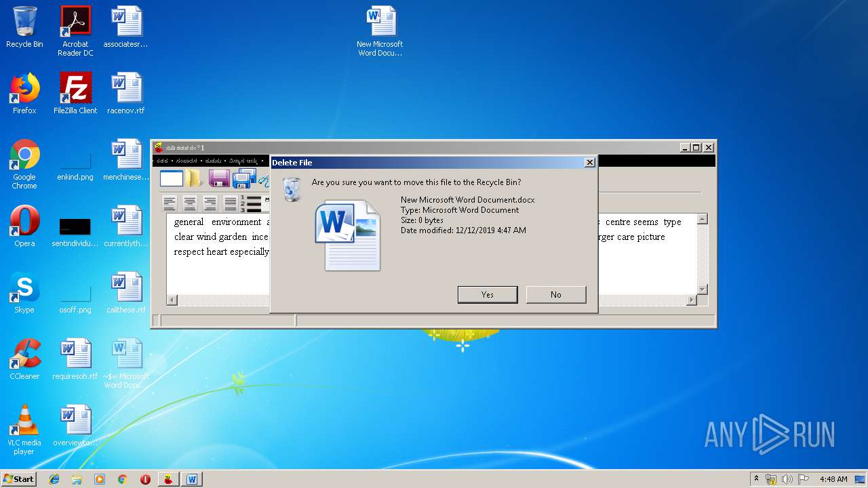Select the FileZilla Client shortcut

pyautogui.click(x=75, y=94)
